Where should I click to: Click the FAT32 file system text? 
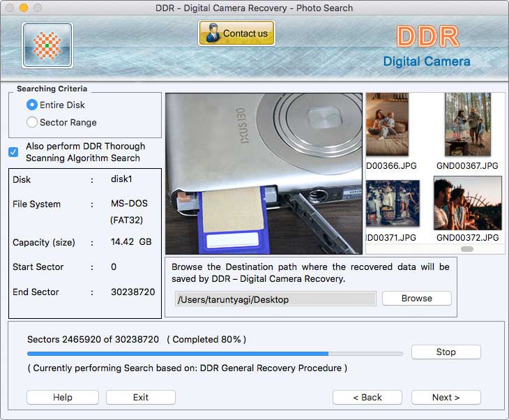(x=127, y=220)
